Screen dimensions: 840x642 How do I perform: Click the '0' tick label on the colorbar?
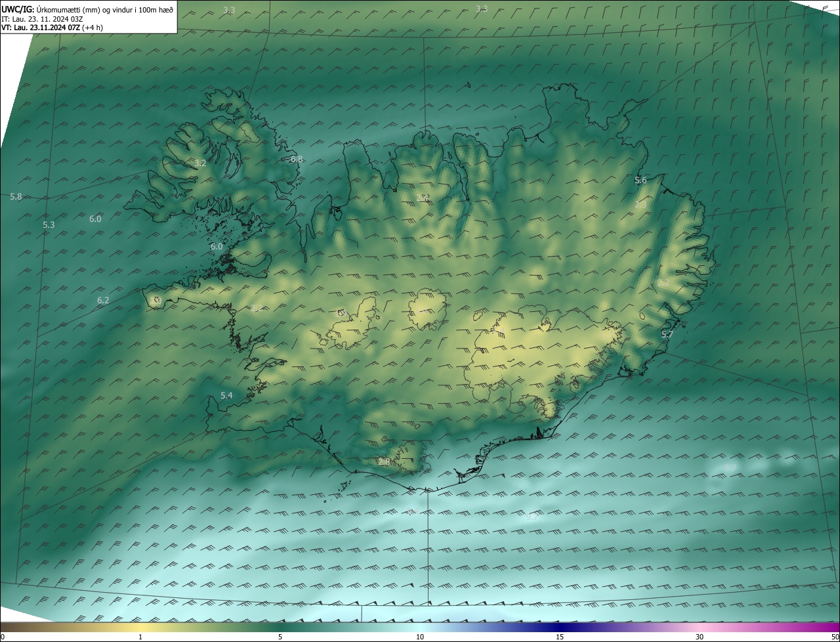click(2, 637)
